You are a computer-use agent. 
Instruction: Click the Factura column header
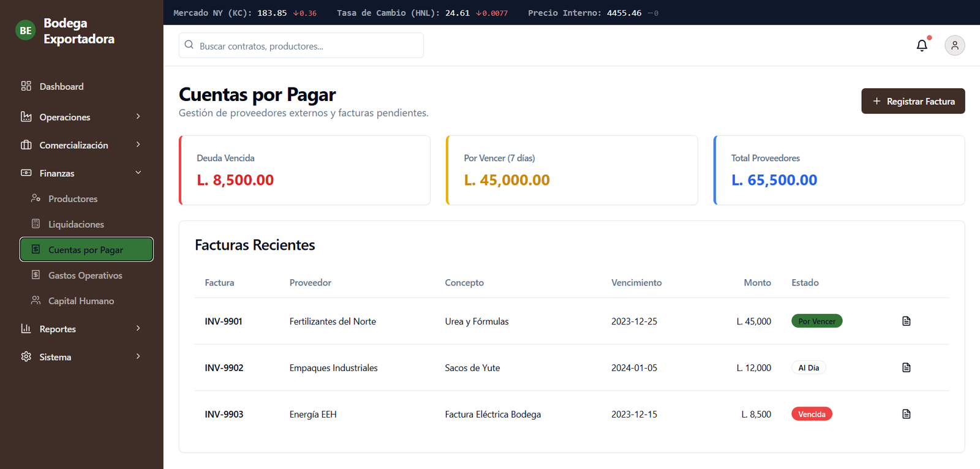pyautogui.click(x=219, y=282)
